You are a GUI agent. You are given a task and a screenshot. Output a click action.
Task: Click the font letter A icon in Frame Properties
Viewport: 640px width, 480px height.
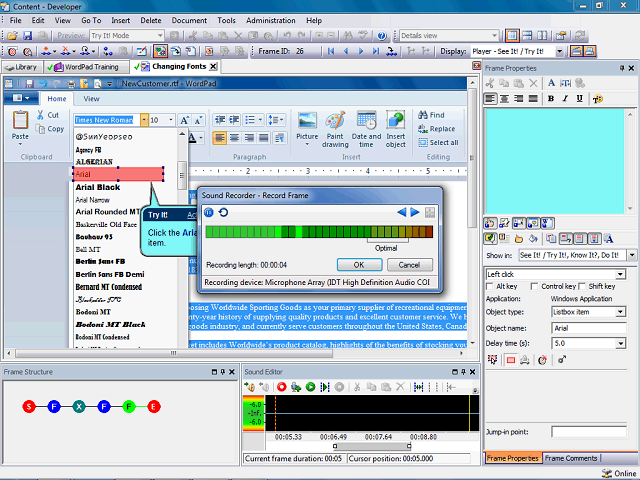(551, 83)
